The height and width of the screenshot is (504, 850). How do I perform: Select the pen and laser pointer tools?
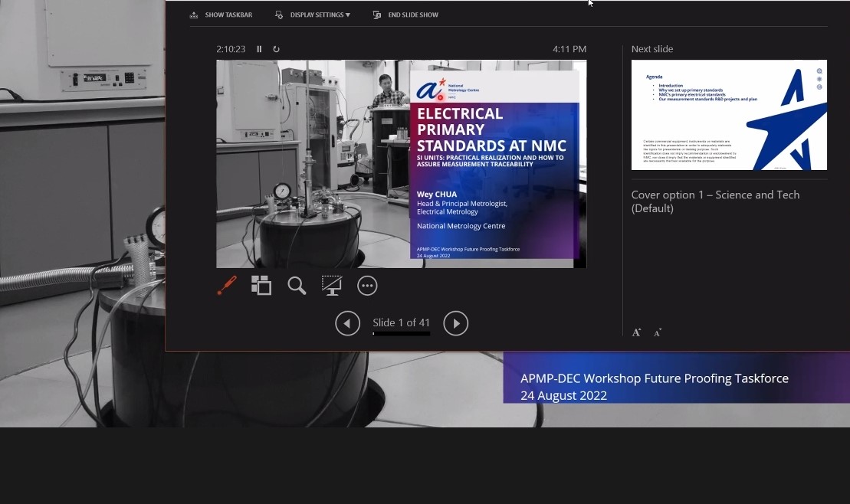tap(227, 286)
